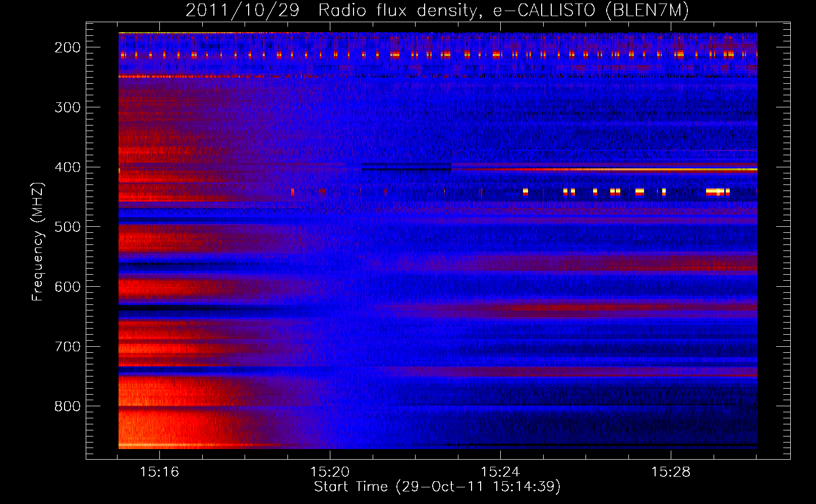Click the 15:24 time tick label
The height and width of the screenshot is (504, 816).
(500, 472)
